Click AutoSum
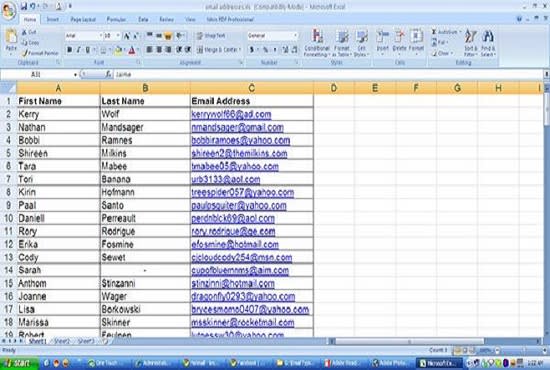The width and height of the screenshot is (550, 370). pos(444,32)
